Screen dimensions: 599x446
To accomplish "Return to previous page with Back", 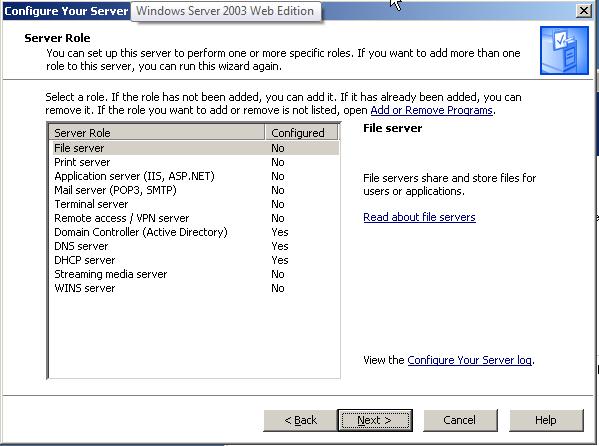I will 300,420.
